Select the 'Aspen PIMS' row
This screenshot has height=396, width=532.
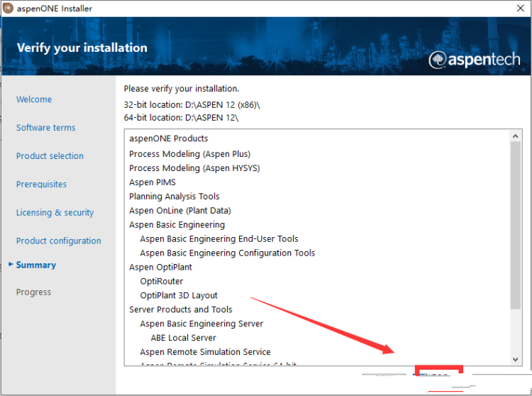pyautogui.click(x=153, y=182)
